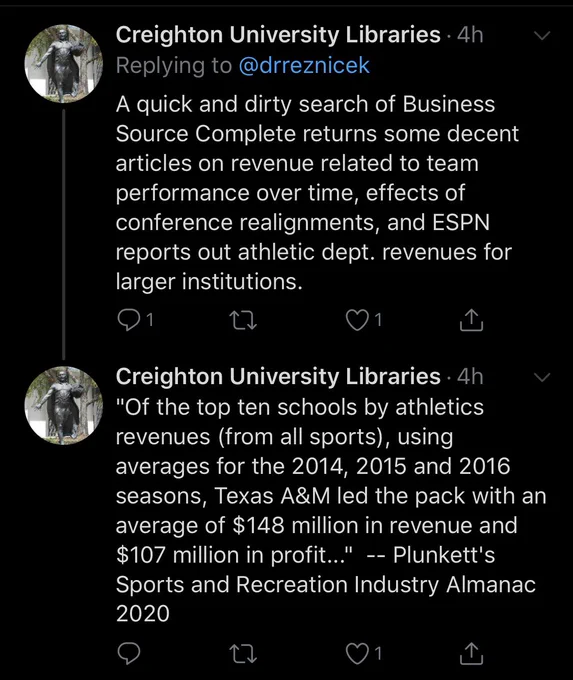View the reply count on first tweet
The width and height of the screenshot is (573, 680).
tap(150, 320)
